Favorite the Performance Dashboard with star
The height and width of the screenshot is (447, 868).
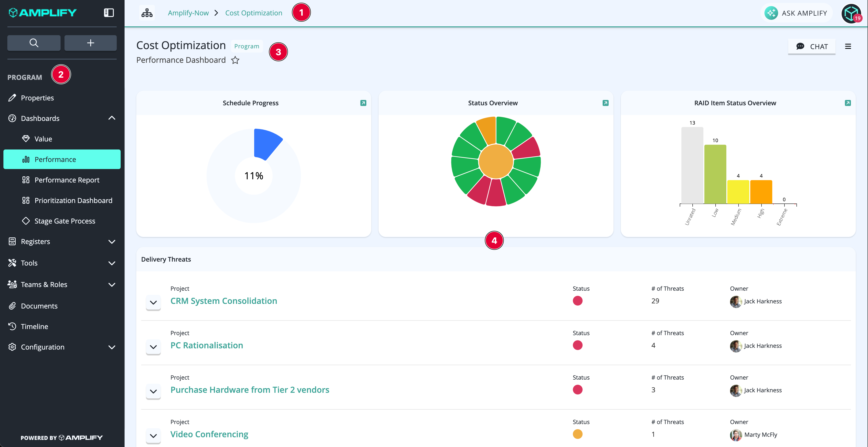click(x=235, y=60)
